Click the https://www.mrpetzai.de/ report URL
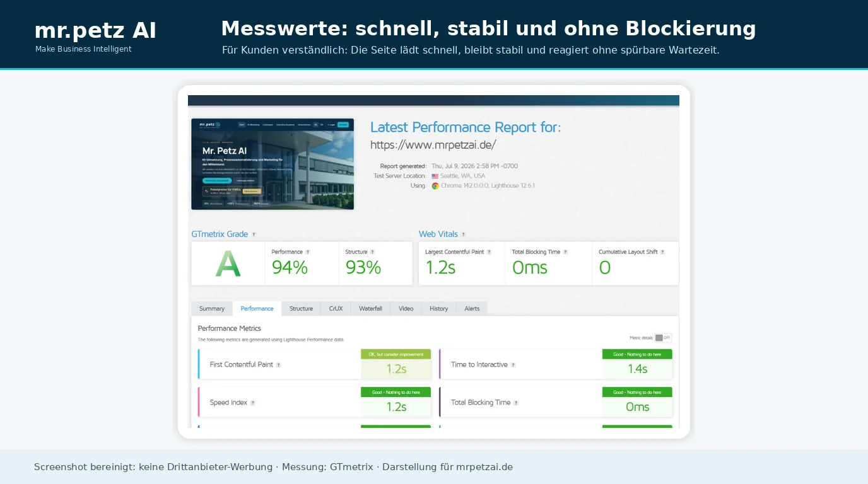 pos(433,145)
